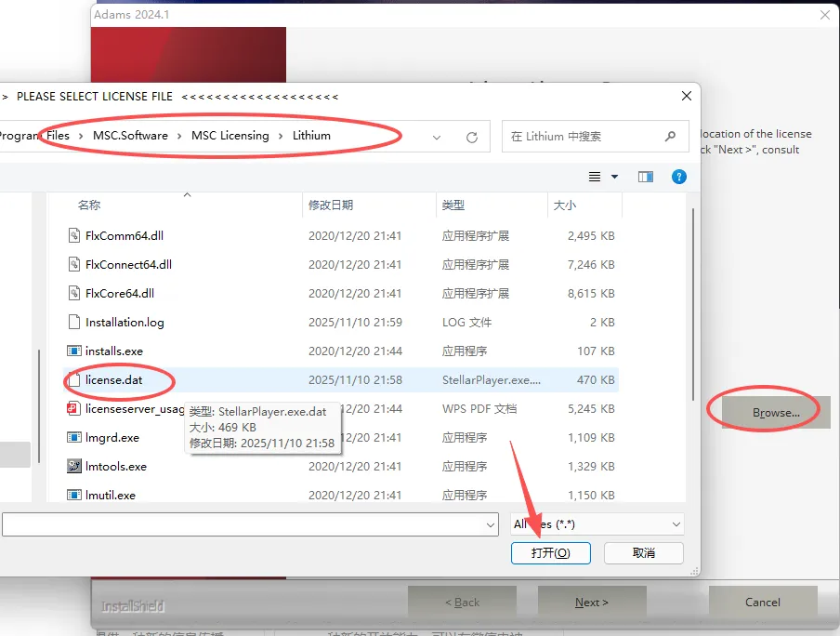Image resolution: width=840 pixels, height=636 pixels.
Task: Select the lmgrd.exe file name
Action: pos(112,438)
